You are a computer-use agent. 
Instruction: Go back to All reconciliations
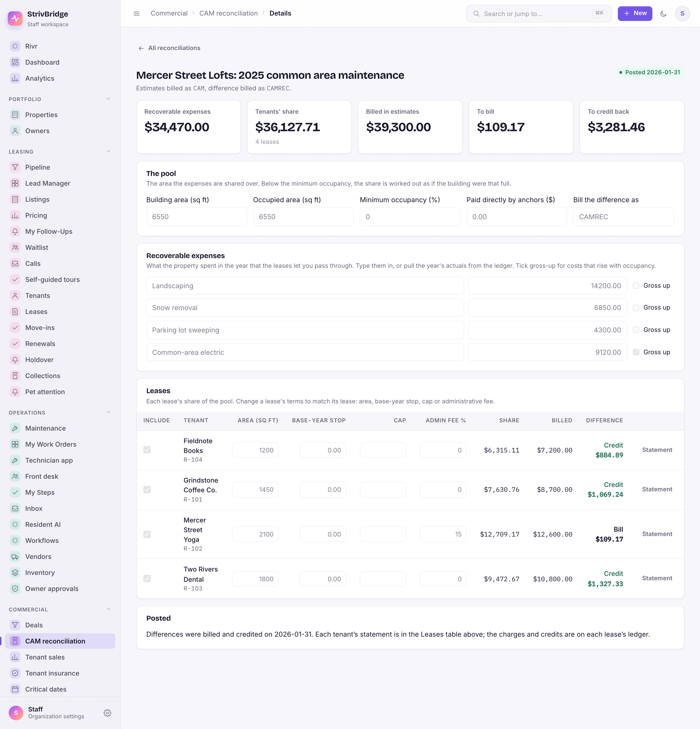169,48
